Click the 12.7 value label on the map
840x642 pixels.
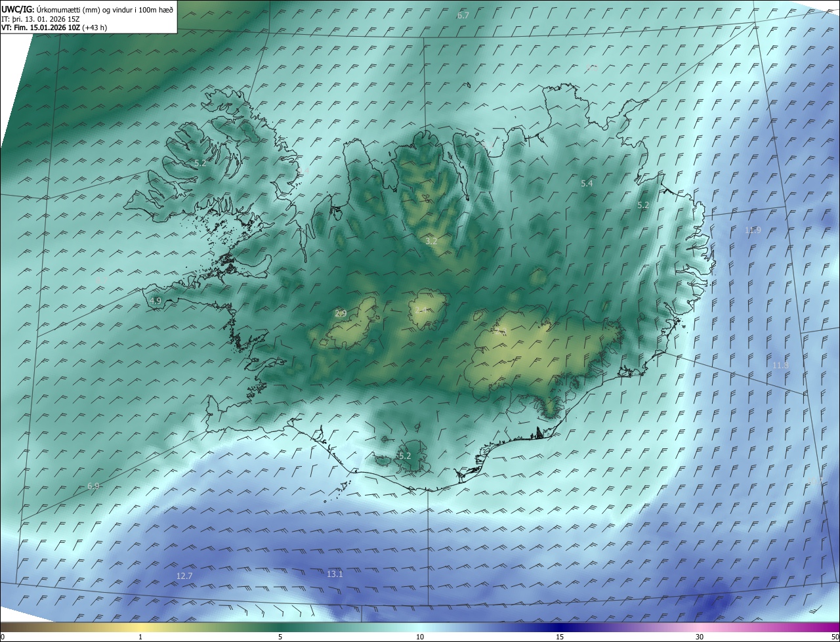coord(184,576)
